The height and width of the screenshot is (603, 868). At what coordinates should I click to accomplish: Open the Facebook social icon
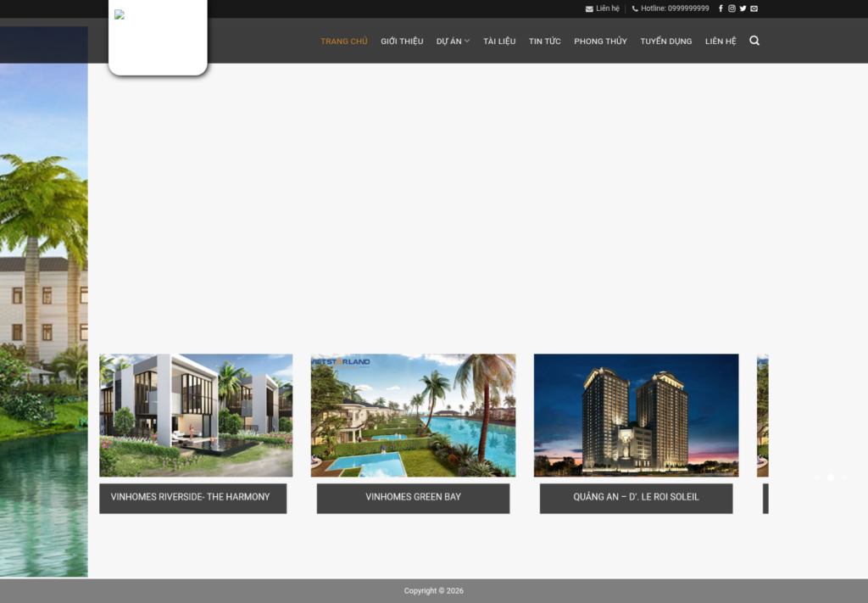click(721, 8)
